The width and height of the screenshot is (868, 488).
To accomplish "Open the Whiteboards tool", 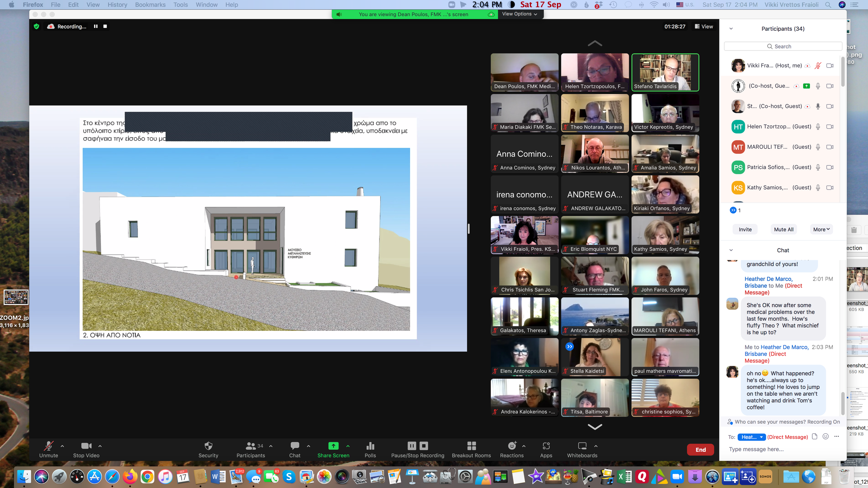I will [x=582, y=446].
